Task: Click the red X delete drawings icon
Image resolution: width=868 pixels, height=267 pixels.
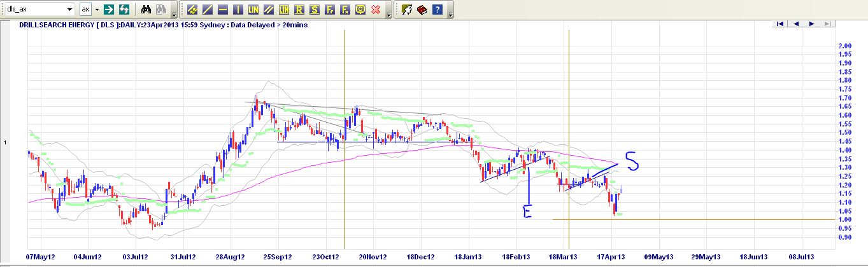Action: click(x=376, y=10)
